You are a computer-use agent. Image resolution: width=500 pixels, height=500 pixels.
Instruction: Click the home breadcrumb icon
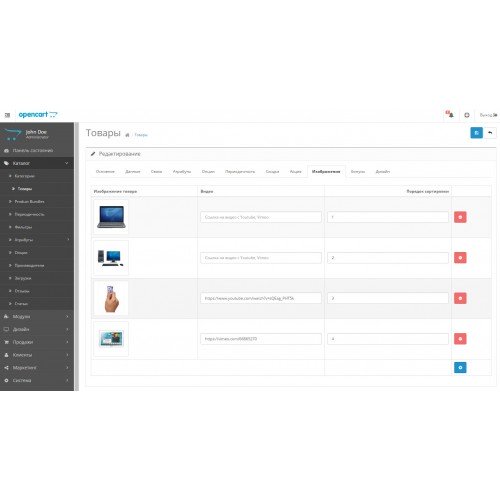(x=127, y=135)
